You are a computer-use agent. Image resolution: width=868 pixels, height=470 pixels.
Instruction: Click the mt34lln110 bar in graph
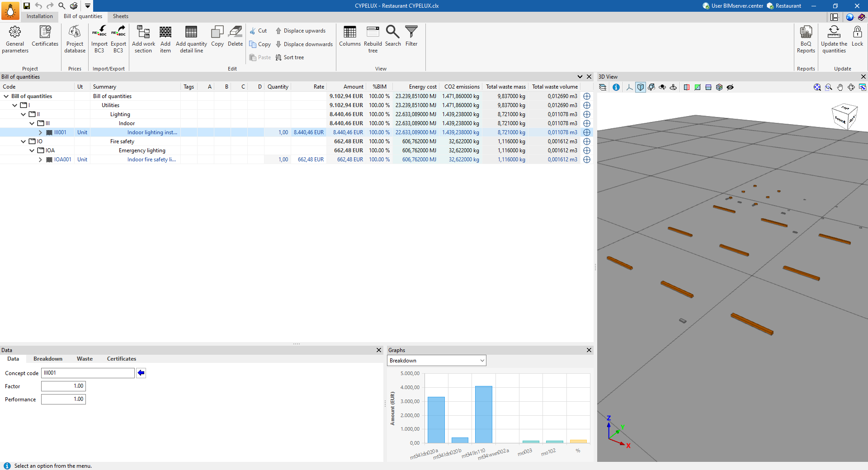(x=483, y=414)
